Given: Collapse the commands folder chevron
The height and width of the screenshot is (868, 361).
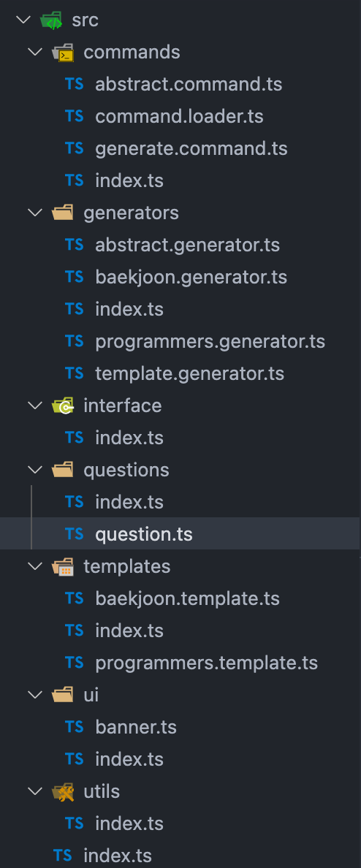Looking at the screenshot, I should (35, 53).
